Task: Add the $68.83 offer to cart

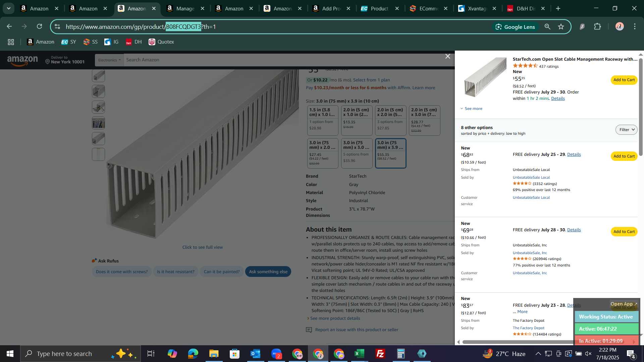Action: pos(624,157)
